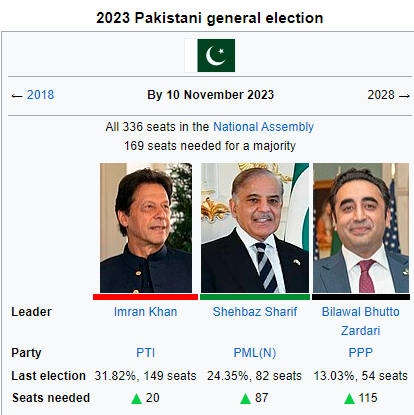The height and width of the screenshot is (415, 414).
Task: Open the PPP party link
Action: pos(361,353)
